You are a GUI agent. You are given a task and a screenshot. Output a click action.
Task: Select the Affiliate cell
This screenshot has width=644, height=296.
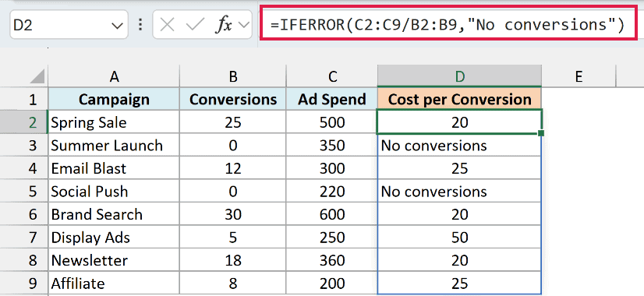(x=114, y=284)
